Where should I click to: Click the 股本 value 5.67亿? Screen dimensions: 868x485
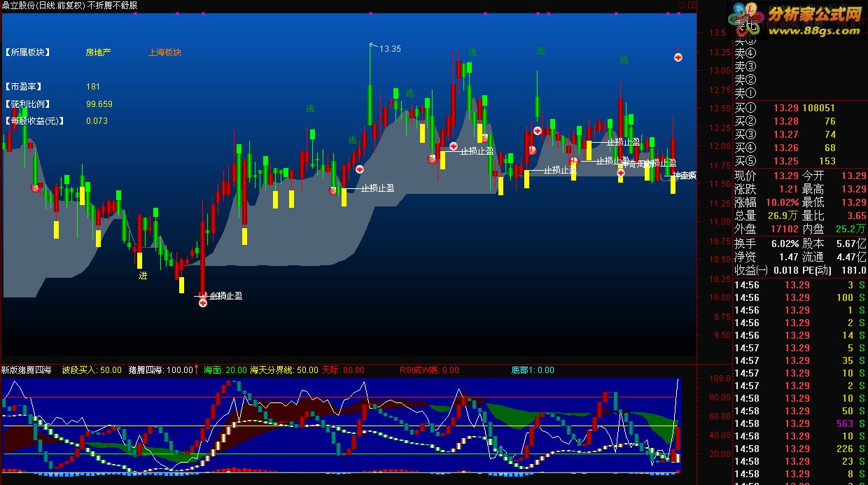pyautogui.click(x=853, y=244)
